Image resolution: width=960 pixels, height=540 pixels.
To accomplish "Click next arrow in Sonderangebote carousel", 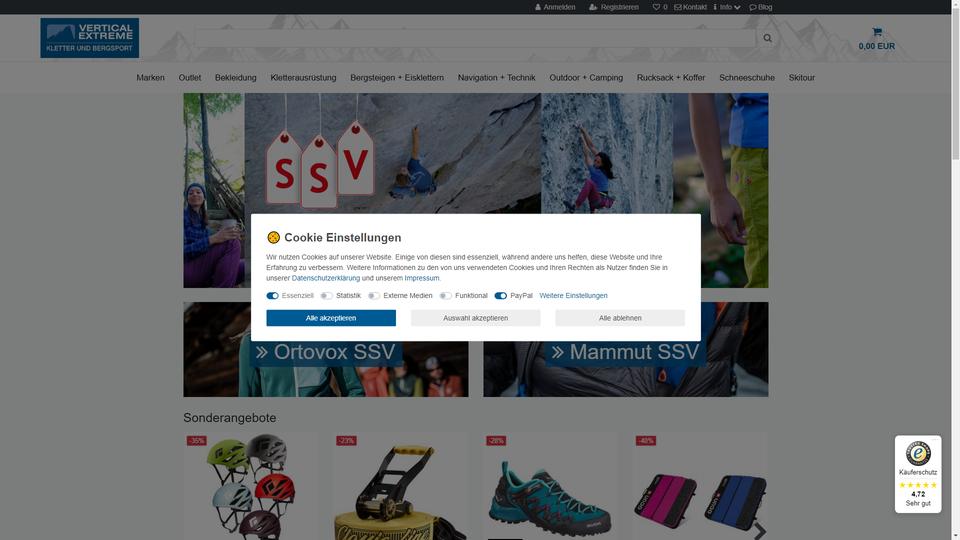I will pyautogui.click(x=760, y=531).
